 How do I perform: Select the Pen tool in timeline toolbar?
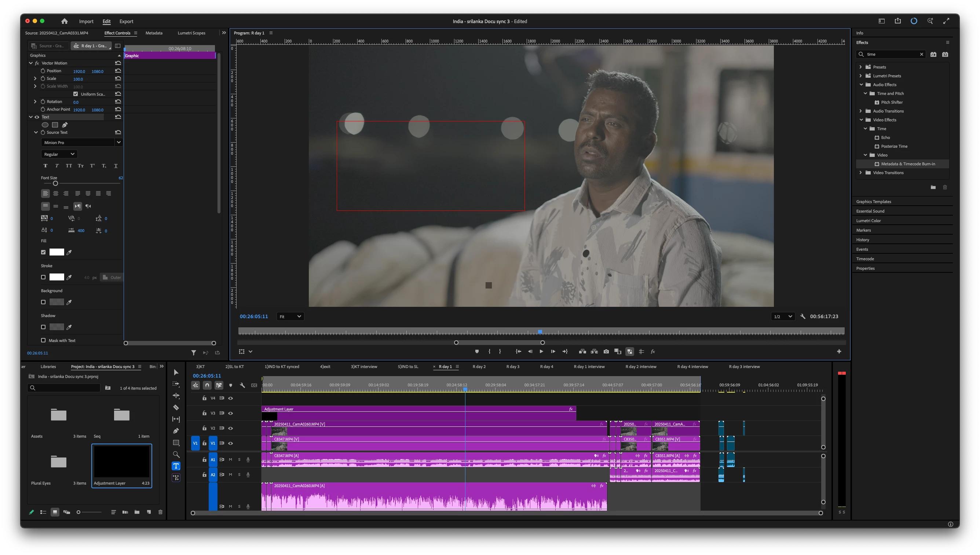click(x=176, y=431)
